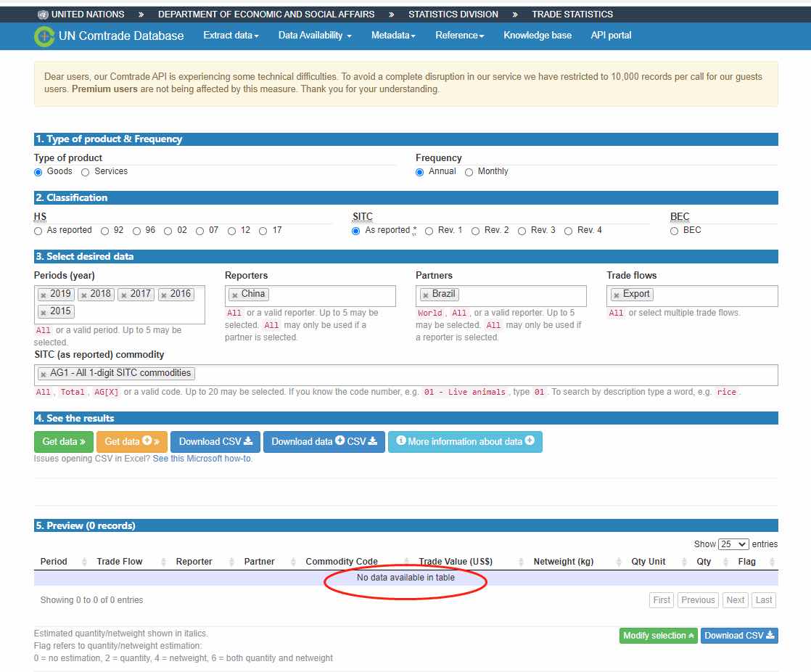Sort table by Period column

click(x=62, y=561)
